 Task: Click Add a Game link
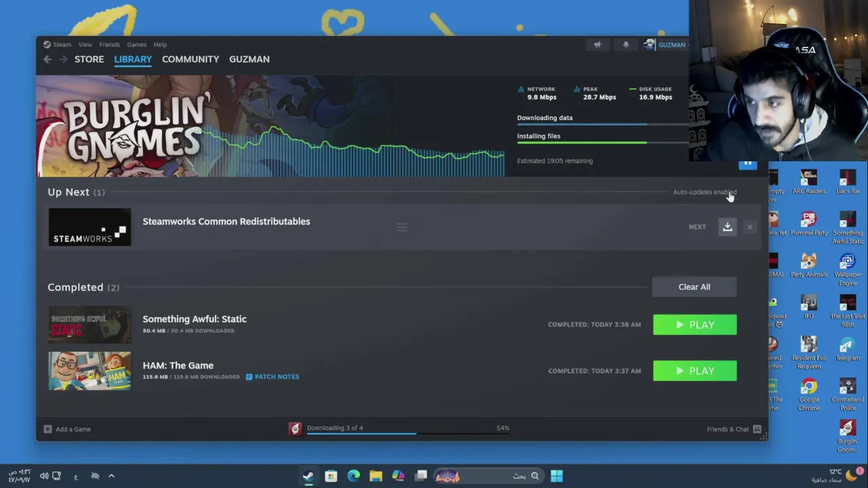73,429
